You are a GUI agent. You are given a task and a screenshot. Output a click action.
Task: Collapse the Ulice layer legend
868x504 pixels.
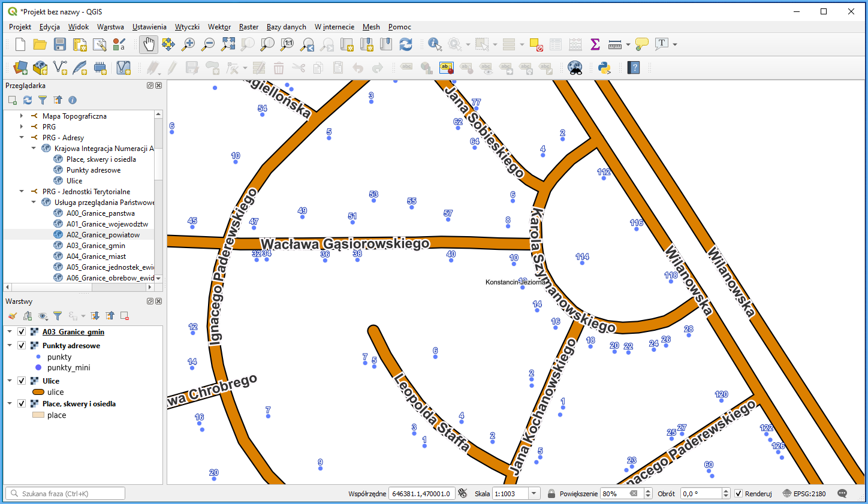click(x=10, y=381)
